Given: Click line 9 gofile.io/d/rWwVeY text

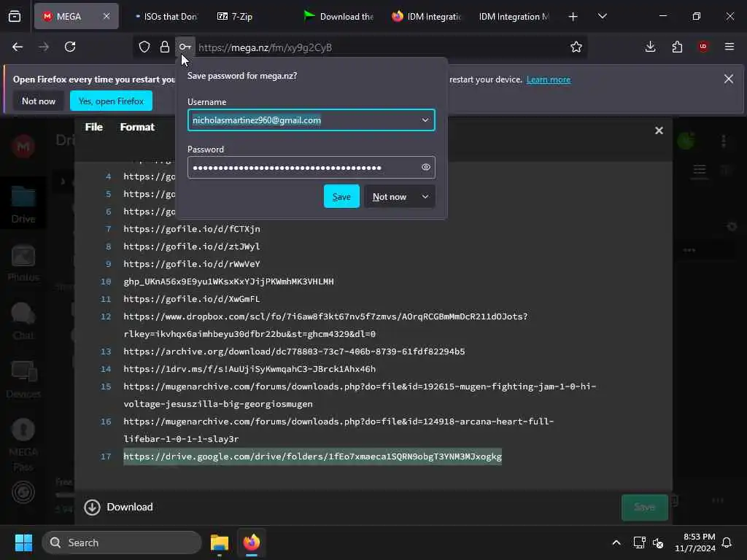Looking at the screenshot, I should (x=192, y=264).
